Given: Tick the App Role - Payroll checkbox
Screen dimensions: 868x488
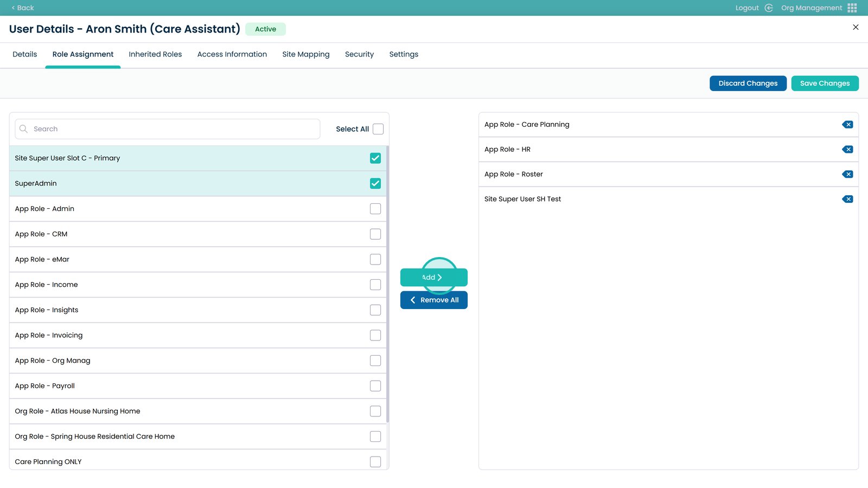Looking at the screenshot, I should [x=375, y=386].
